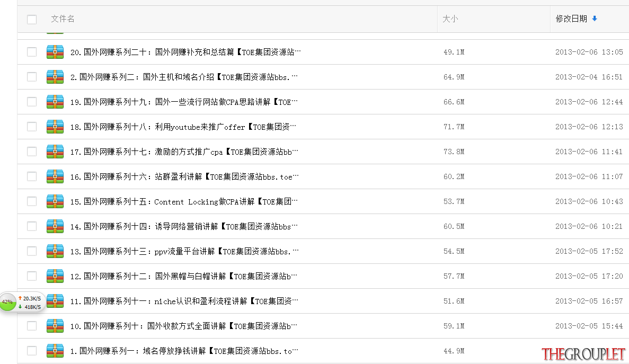This screenshot has width=629, height=364.
Task: Click the archive icon of file 2. 国外网赚系列二
Action: [x=55, y=77]
